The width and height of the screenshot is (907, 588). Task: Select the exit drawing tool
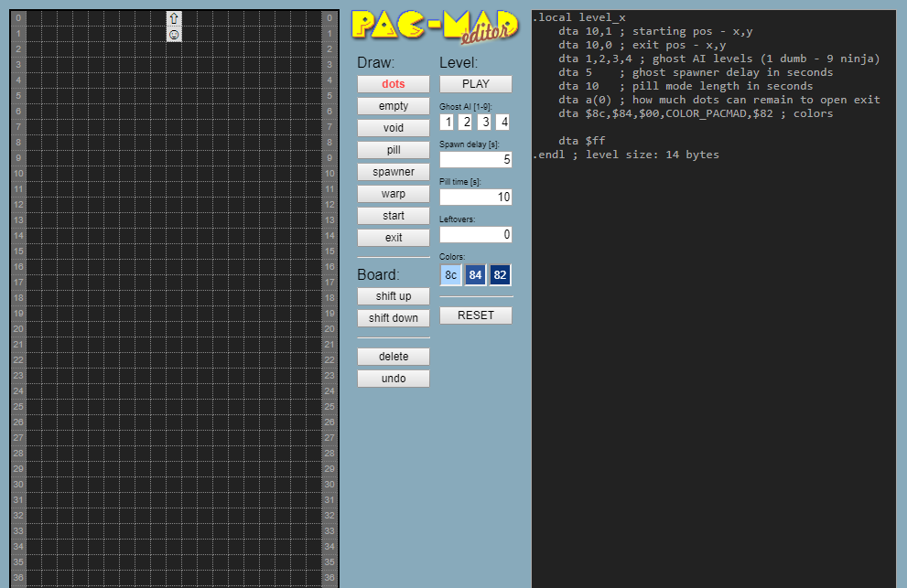coord(393,237)
